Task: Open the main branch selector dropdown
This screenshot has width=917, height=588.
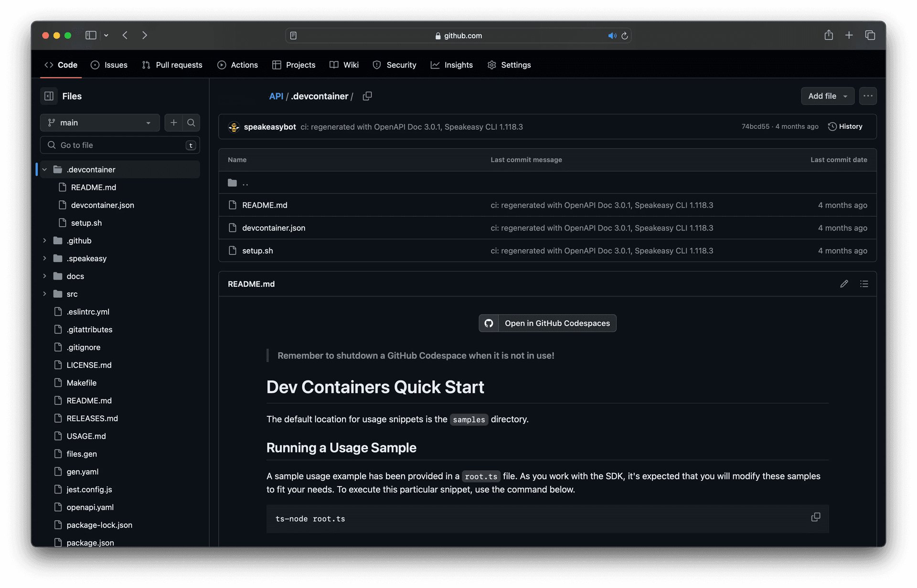Action: (100, 123)
